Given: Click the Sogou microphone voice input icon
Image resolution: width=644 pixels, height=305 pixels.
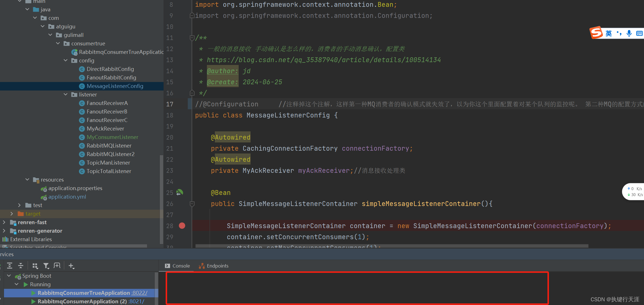Looking at the screenshot, I should (x=629, y=33).
